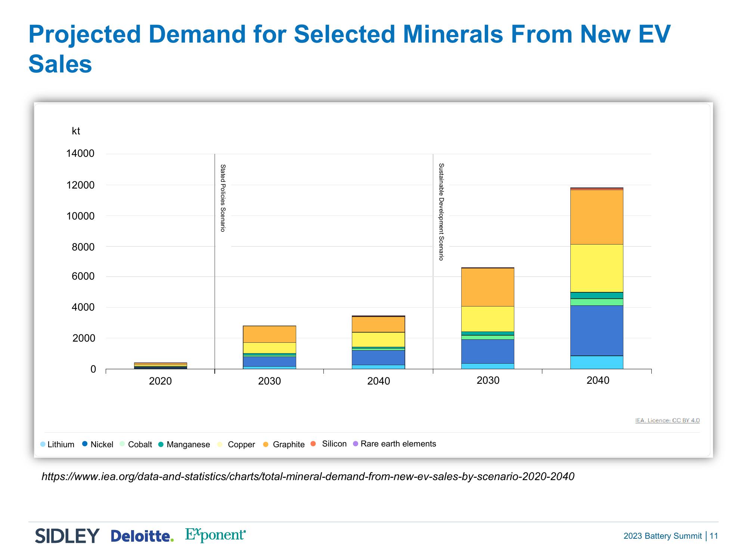This screenshot has height=560, width=747.
Task: Click the 'Rare earth elements' legend text
Action: click(x=398, y=444)
